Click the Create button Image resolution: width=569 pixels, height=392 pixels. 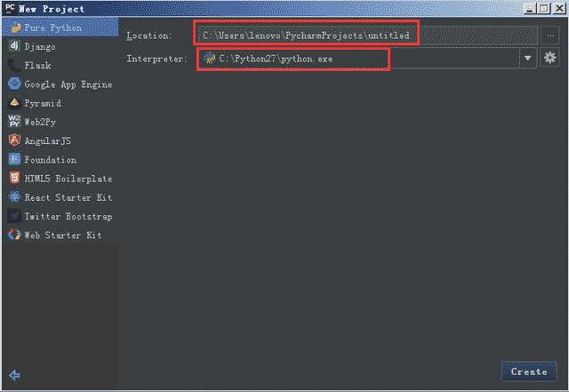(529, 372)
